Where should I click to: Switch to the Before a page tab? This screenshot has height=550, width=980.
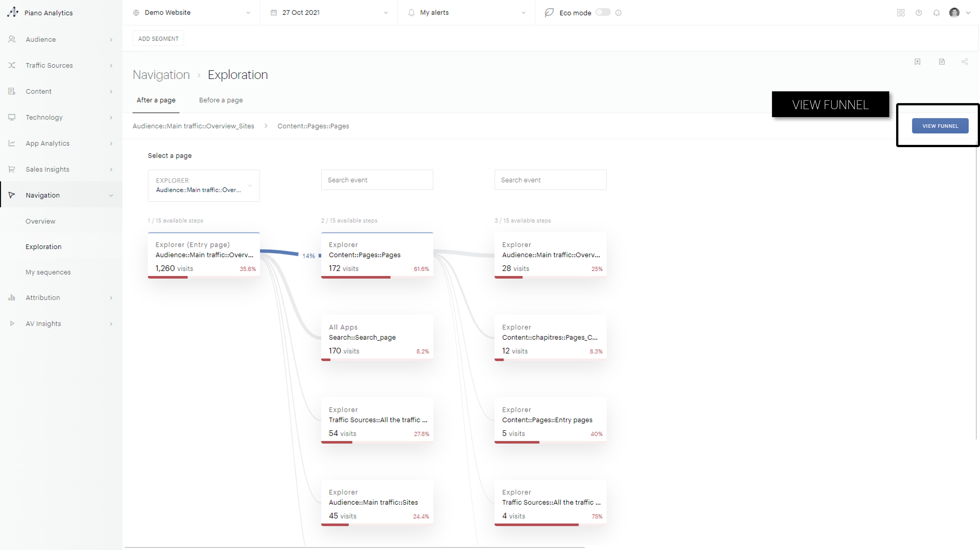click(221, 100)
